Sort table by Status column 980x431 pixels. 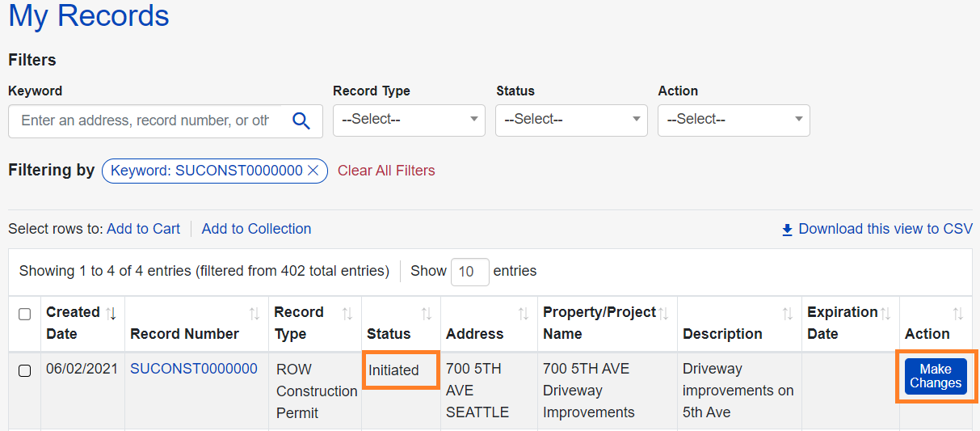427,314
